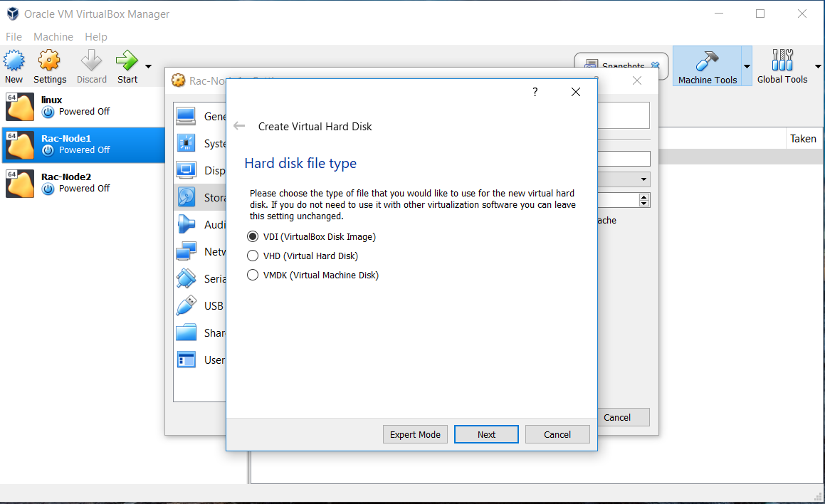Click the Expert Mode button
This screenshot has width=825, height=504.
415,434
